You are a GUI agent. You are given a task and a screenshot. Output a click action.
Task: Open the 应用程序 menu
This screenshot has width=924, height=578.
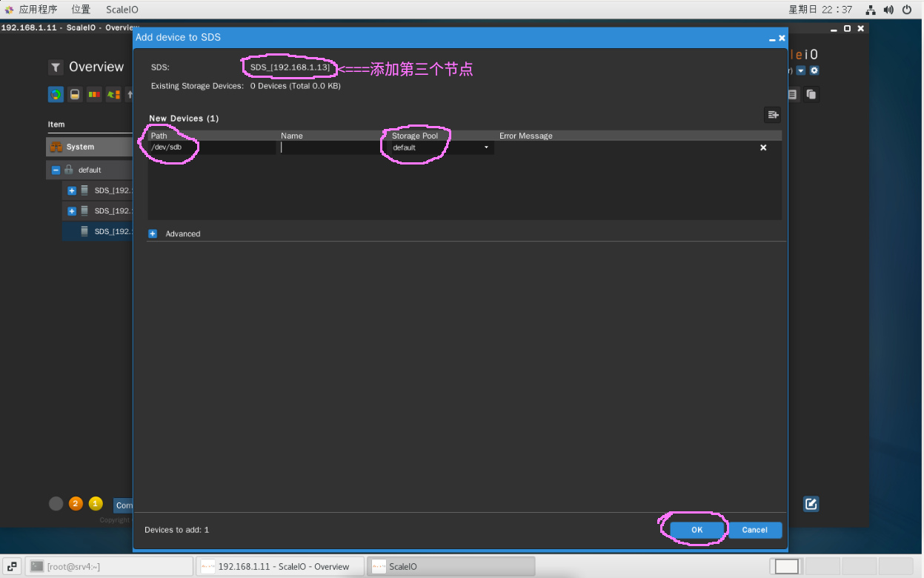[x=31, y=10]
